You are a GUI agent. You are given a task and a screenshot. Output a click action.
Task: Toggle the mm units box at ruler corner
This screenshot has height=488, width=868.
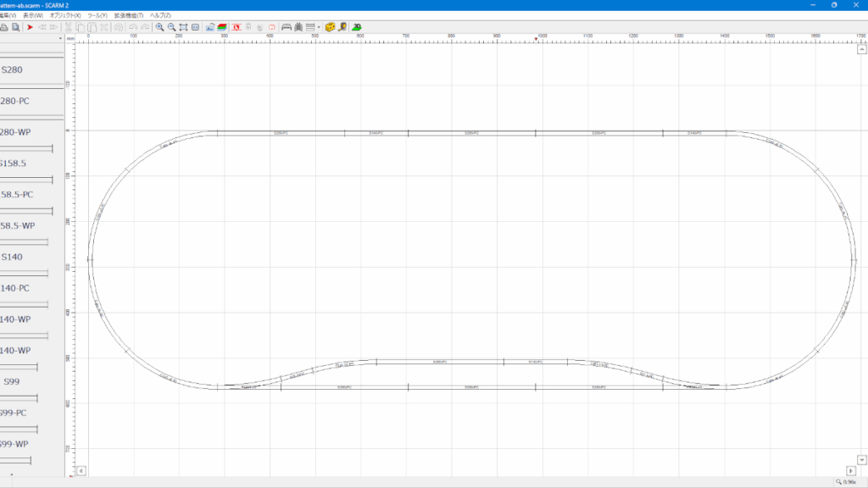click(71, 38)
